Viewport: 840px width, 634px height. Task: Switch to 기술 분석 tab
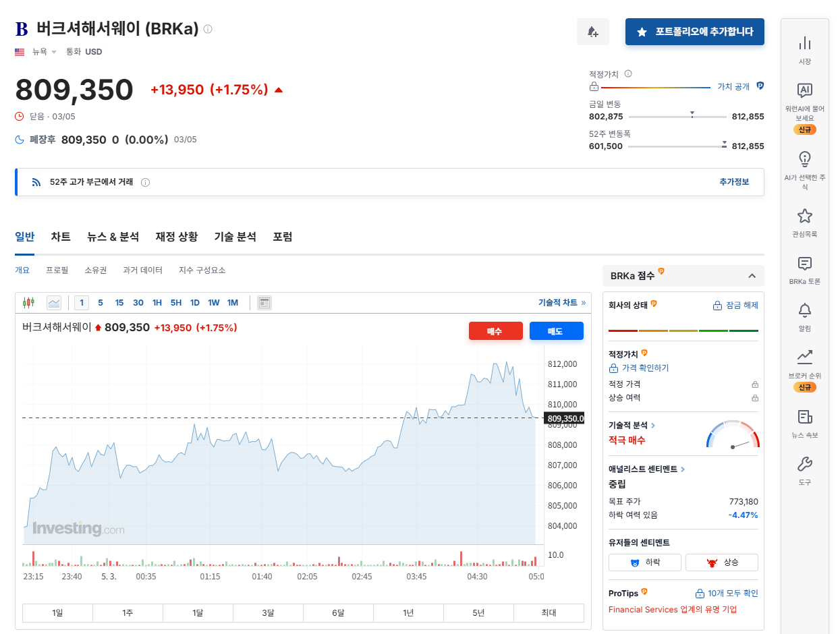235,237
